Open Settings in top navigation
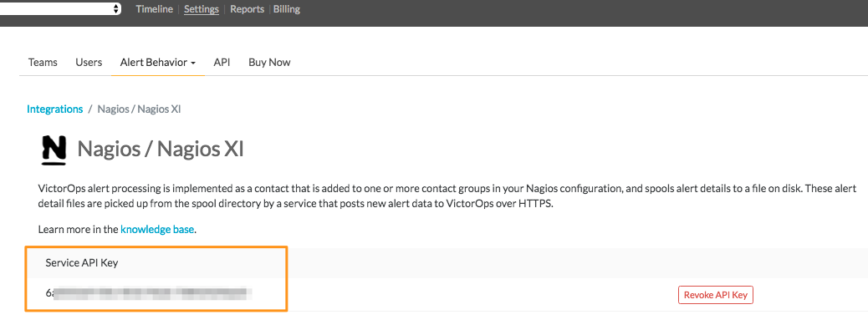Image resolution: width=868 pixels, height=330 pixels. pos(202,9)
